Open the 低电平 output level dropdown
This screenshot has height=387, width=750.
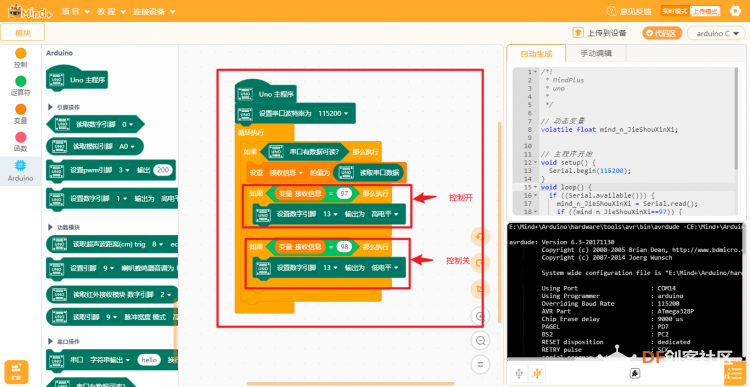coord(385,268)
